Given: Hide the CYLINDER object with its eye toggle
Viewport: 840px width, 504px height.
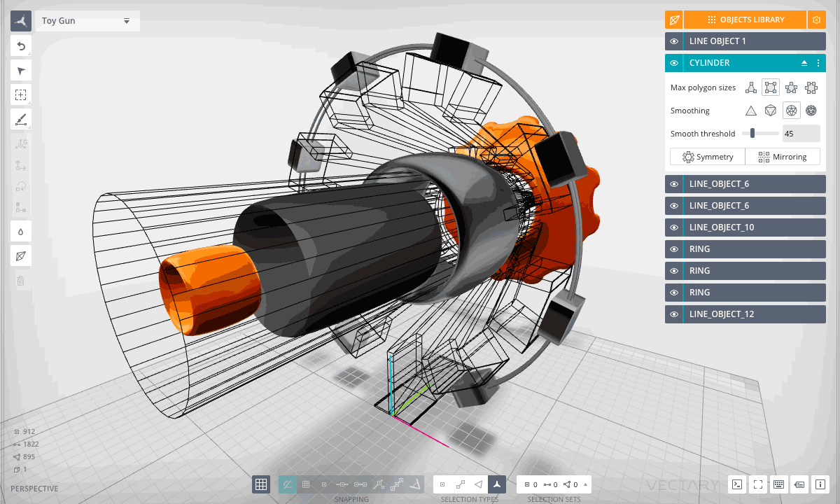Looking at the screenshot, I should point(673,63).
